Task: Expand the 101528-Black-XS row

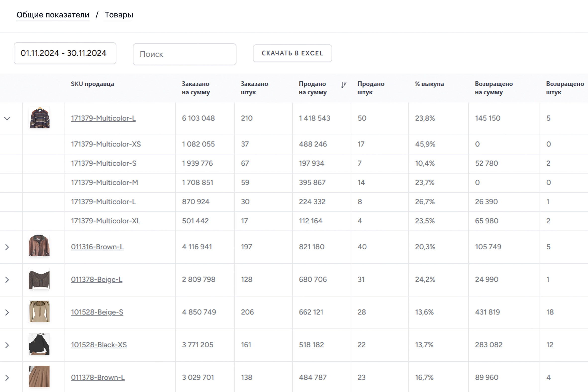Action: 7,345
